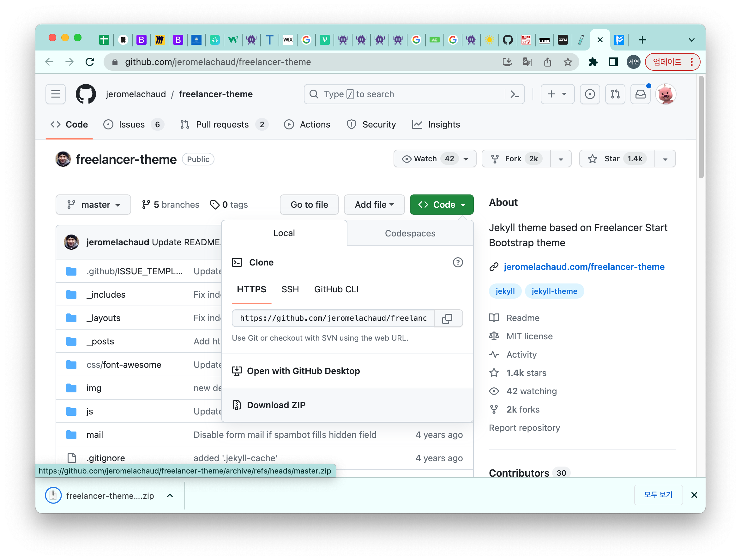Open the master branch dropdown
741x560 pixels.
pyautogui.click(x=93, y=205)
